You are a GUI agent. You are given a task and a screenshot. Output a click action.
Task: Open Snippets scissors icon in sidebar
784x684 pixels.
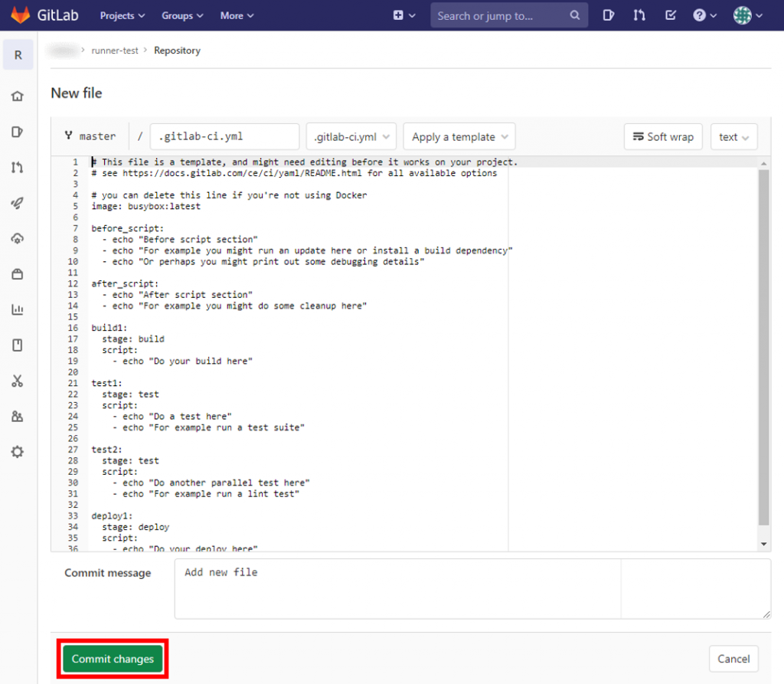tap(18, 381)
